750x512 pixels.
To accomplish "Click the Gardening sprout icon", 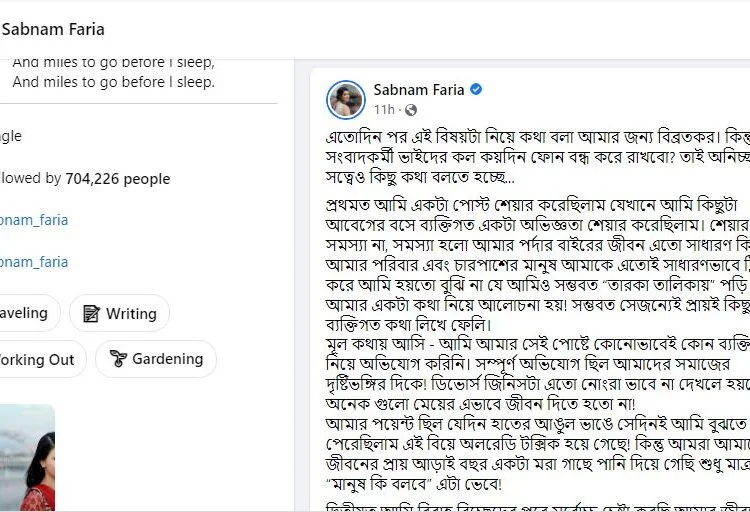I will pyautogui.click(x=118, y=358).
